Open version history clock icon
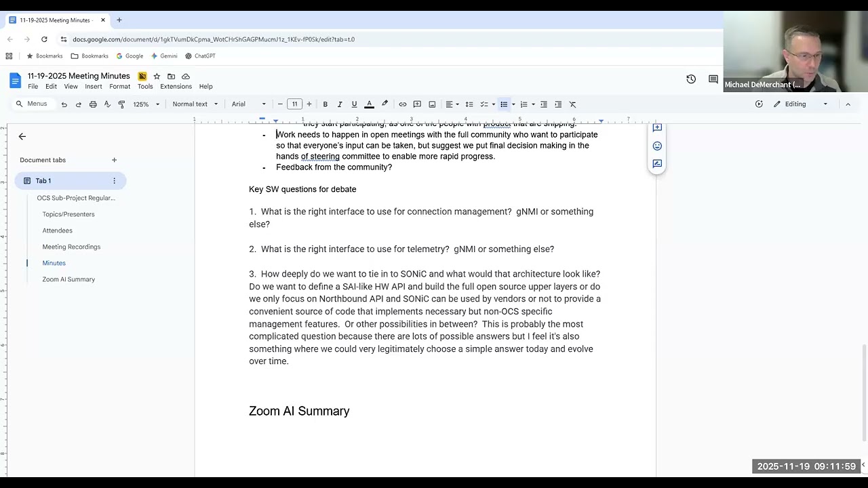 691,79
